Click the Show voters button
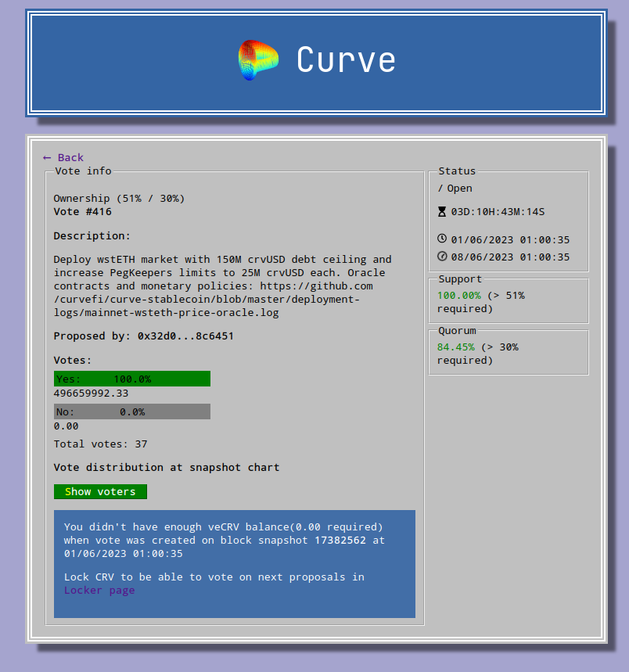629x672 pixels. pyautogui.click(x=100, y=491)
